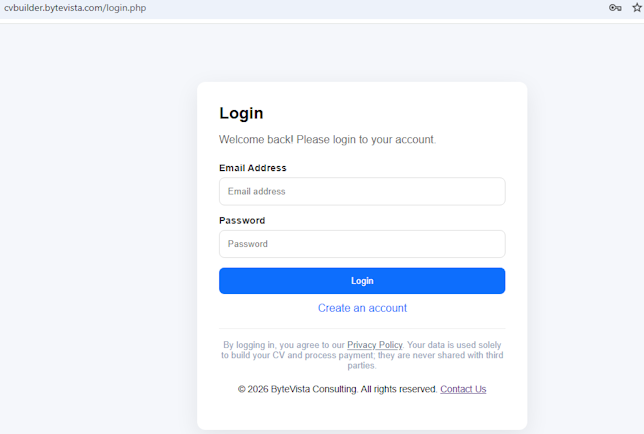Click the divider line below Create an account
This screenshot has height=434, width=644.
pyautogui.click(x=362, y=328)
